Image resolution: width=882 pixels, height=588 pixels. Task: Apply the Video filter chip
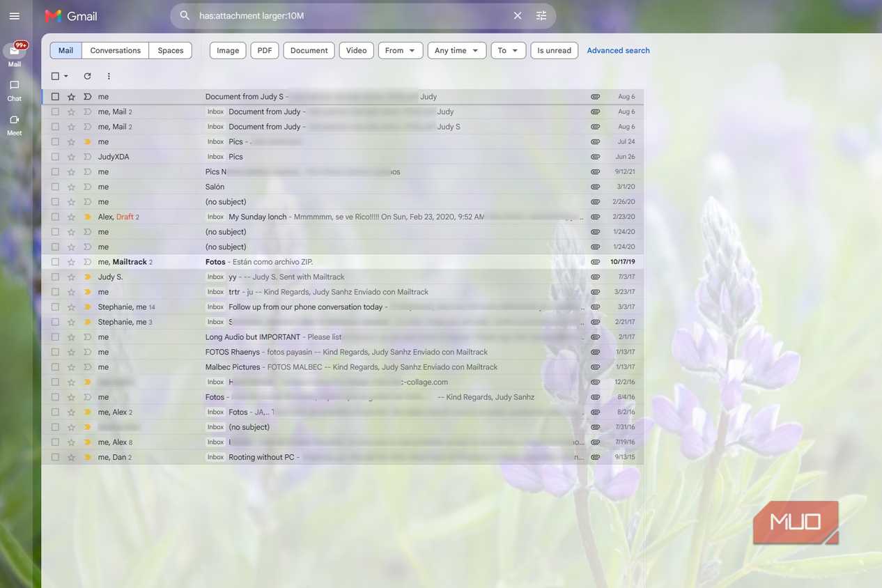click(356, 50)
